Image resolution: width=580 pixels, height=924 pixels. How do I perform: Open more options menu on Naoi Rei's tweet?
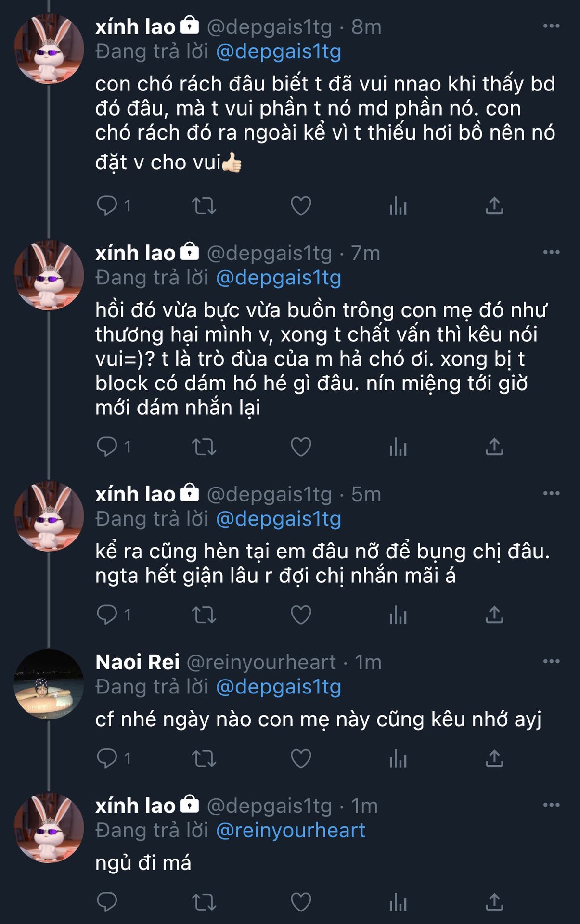point(551,661)
